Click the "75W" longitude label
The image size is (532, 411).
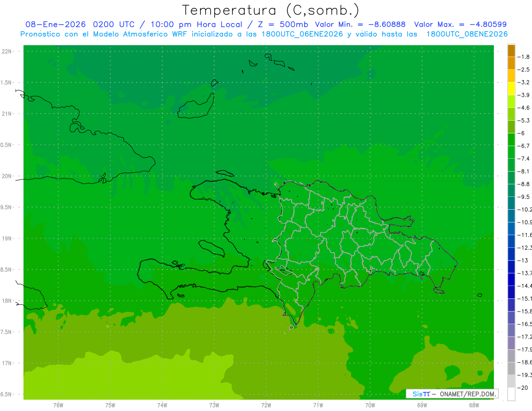110,405
